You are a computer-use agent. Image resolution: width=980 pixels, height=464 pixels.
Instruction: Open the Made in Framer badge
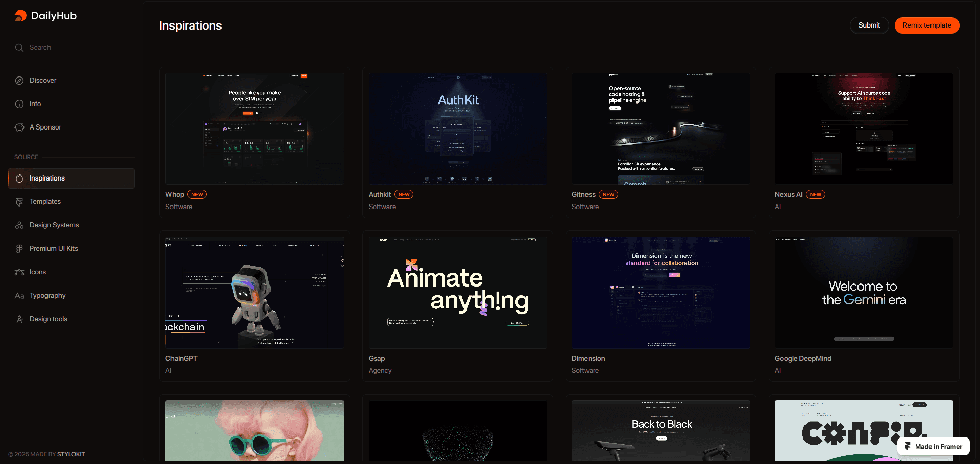tap(934, 446)
